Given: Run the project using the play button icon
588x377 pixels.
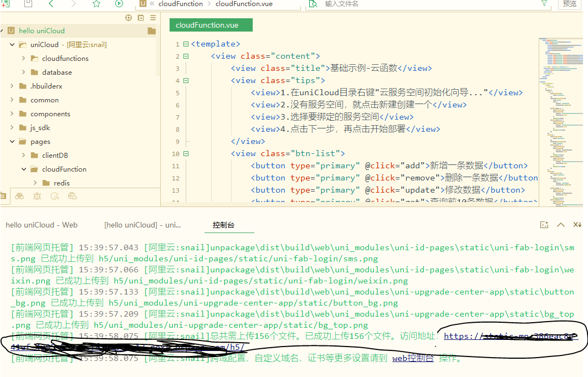Looking at the screenshot, I should pyautogui.click(x=118, y=4).
